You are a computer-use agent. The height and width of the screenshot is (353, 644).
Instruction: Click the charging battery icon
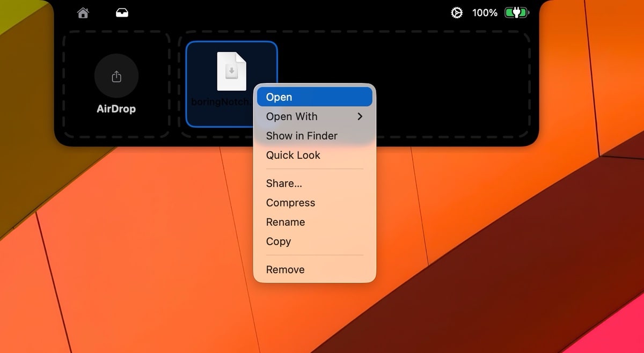(x=516, y=13)
